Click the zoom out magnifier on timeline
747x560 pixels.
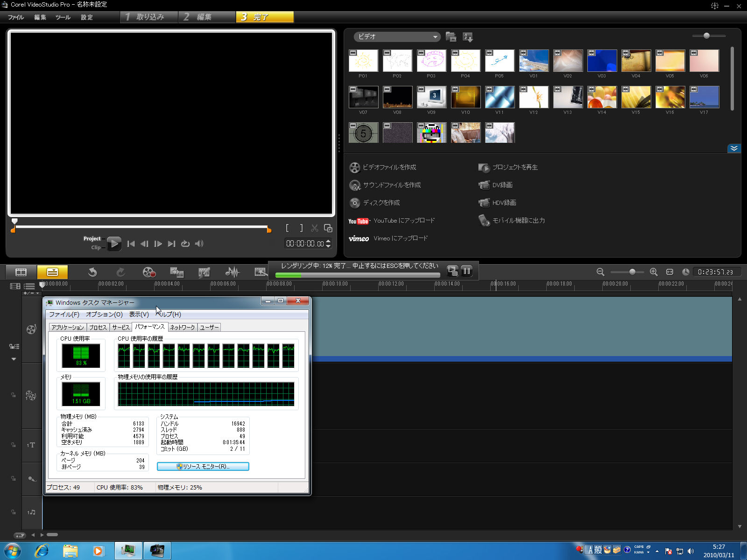click(600, 272)
